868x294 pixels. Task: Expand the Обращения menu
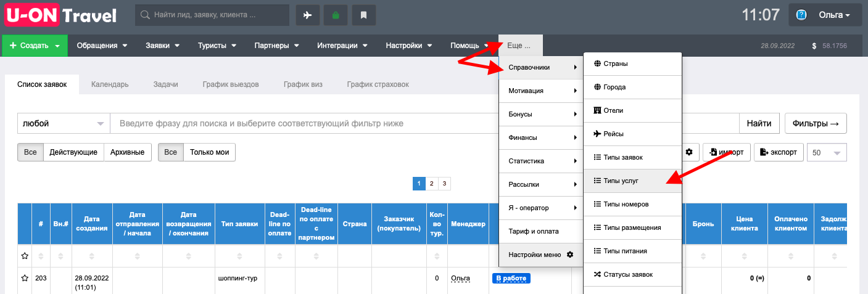coord(102,46)
